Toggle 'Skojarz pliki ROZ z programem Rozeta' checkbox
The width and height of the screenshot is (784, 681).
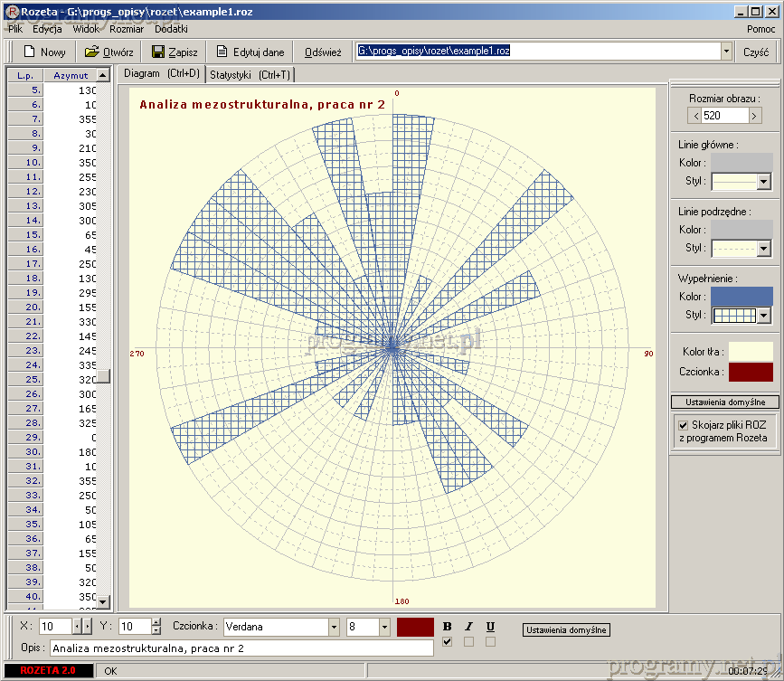pyautogui.click(x=684, y=424)
